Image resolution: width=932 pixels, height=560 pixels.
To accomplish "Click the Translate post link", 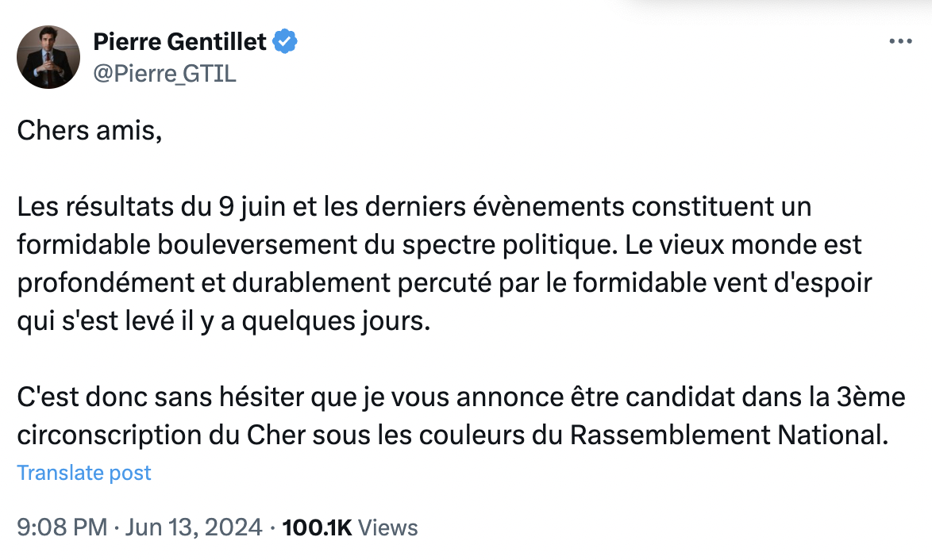I will [84, 473].
